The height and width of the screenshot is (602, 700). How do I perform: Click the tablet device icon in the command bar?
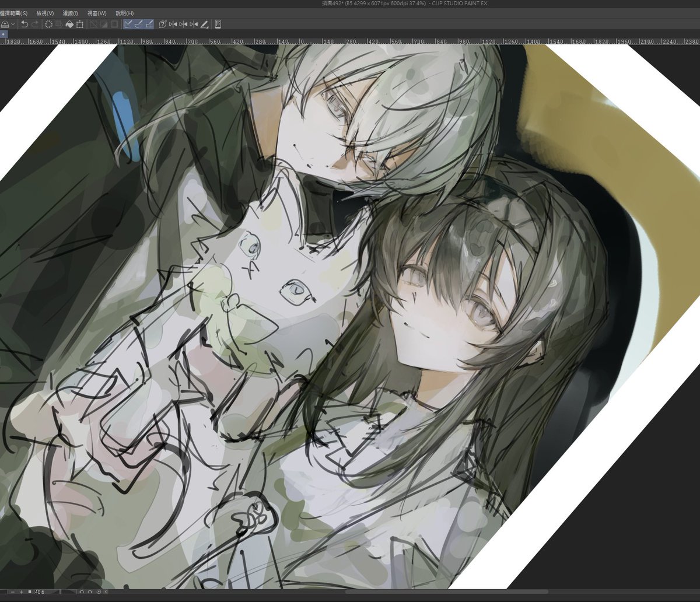point(218,24)
